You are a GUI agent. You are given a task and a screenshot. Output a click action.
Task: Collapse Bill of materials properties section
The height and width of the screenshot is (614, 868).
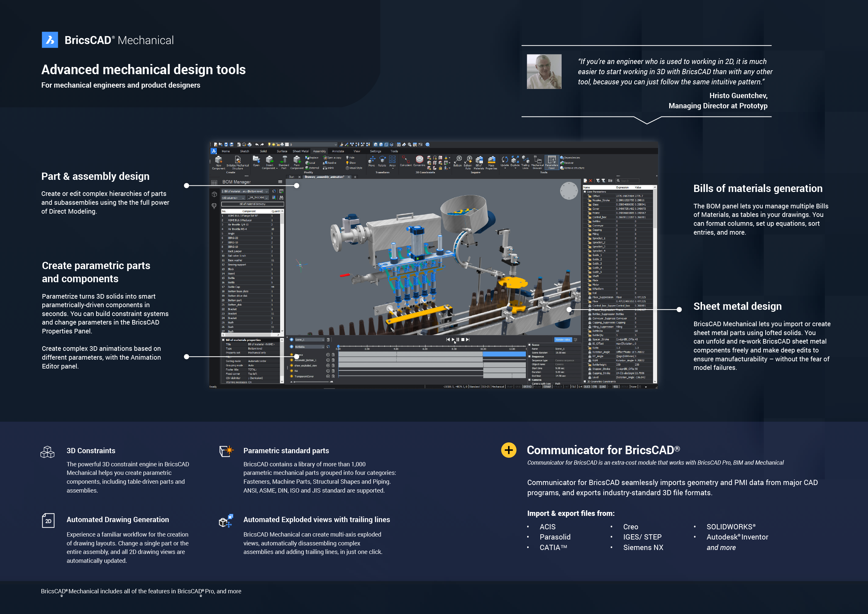[x=223, y=340]
